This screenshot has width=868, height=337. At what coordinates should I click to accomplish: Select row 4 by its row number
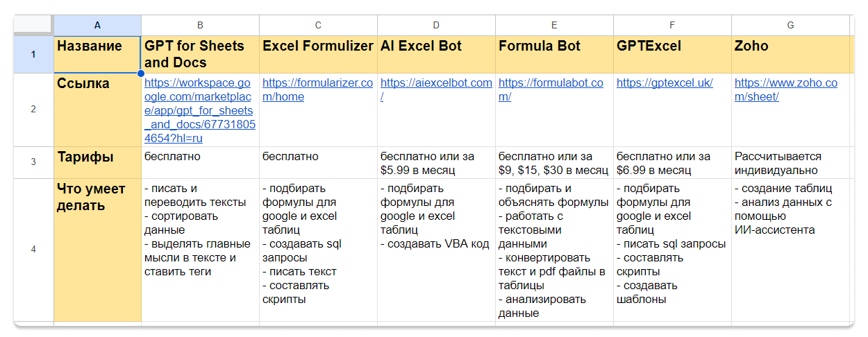33,250
